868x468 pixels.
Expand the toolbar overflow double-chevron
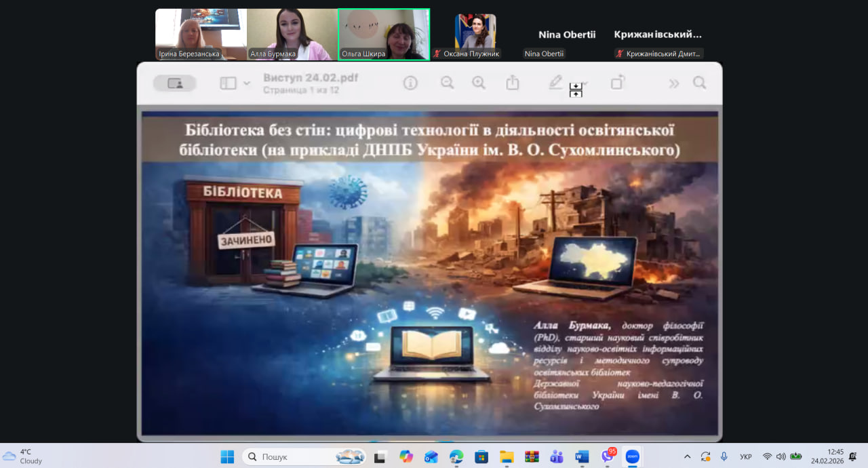(x=673, y=83)
